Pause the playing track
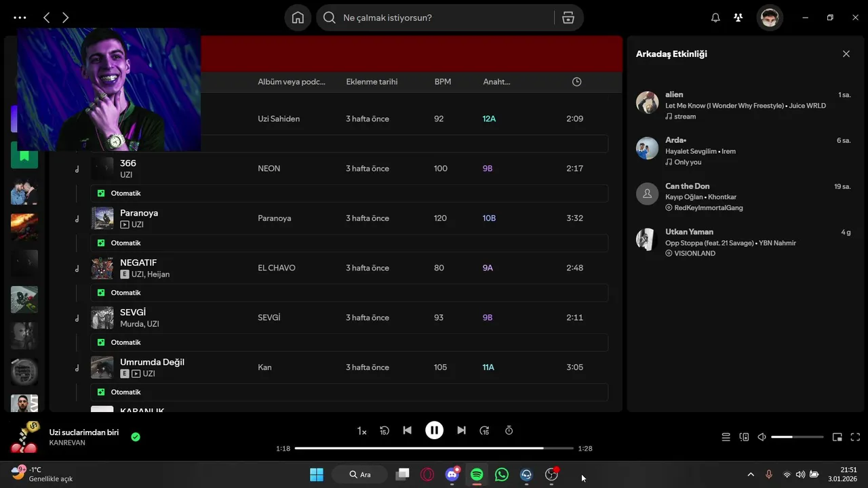The height and width of the screenshot is (488, 868). [434, 430]
